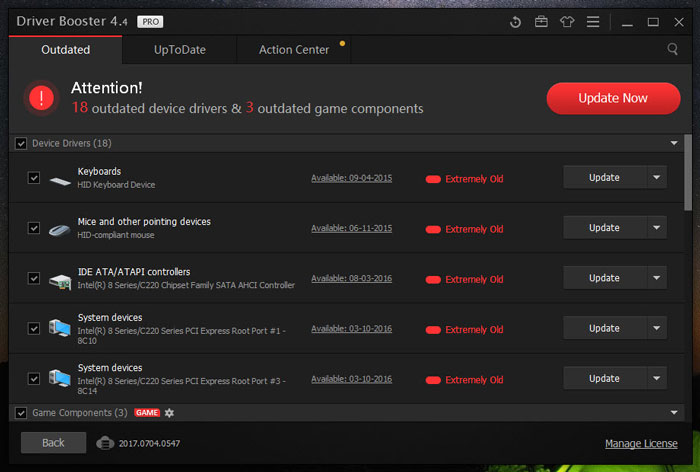Viewport: 700px width, 472px height.
Task: Click the mouse device icon
Action: coord(60,230)
